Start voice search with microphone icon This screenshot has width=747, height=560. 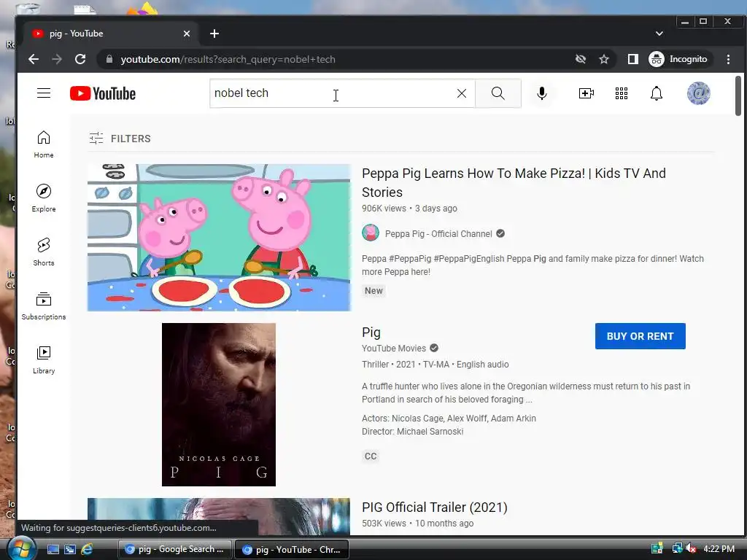point(542,93)
